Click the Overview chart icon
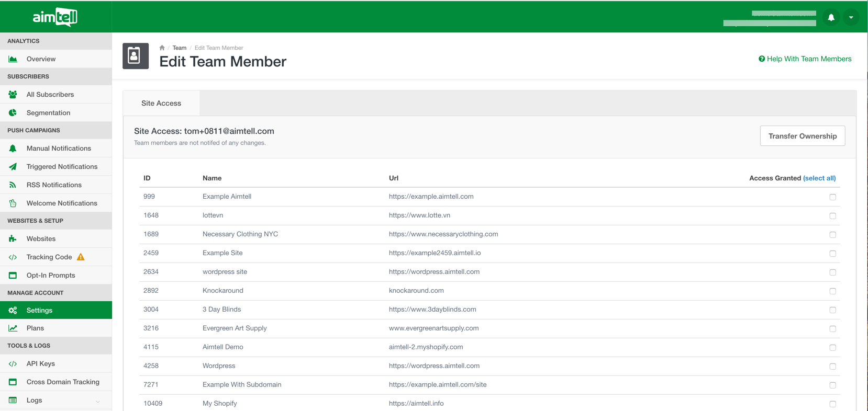This screenshot has width=868, height=411. [x=13, y=59]
